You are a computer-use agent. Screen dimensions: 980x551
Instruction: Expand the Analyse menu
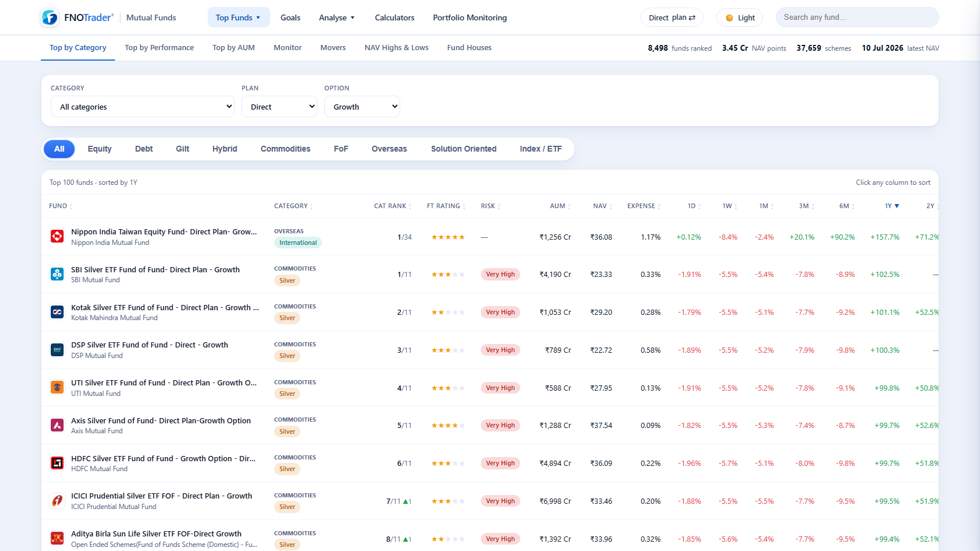coord(337,17)
